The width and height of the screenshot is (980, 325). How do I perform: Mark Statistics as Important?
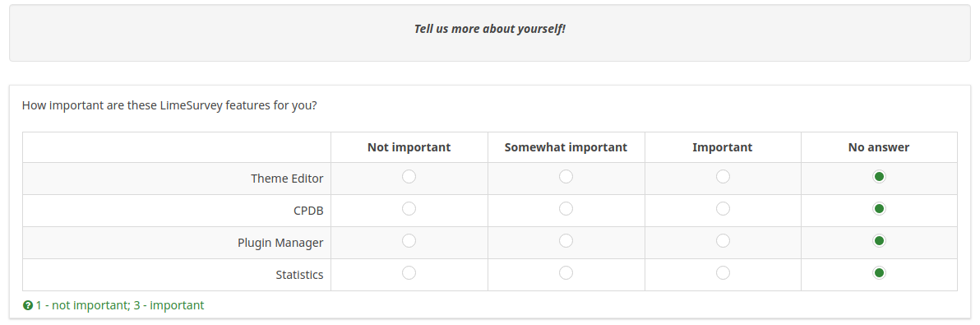[723, 272]
